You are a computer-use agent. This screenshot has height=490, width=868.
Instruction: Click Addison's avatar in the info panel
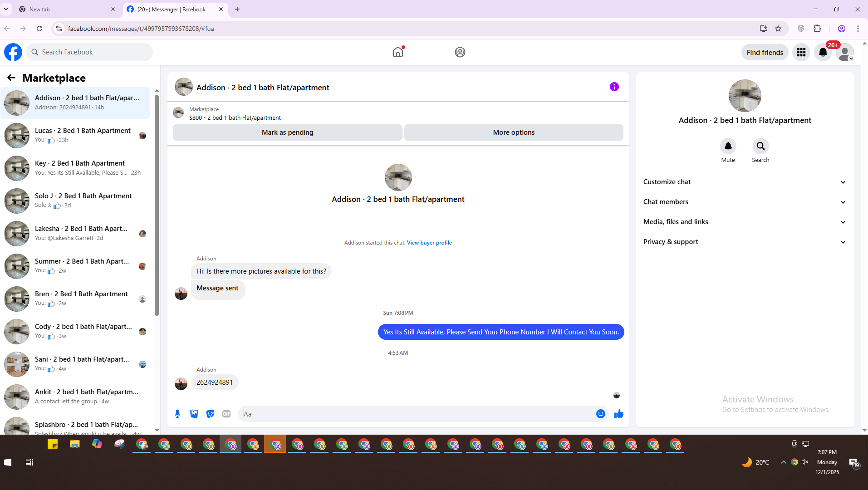(x=745, y=96)
